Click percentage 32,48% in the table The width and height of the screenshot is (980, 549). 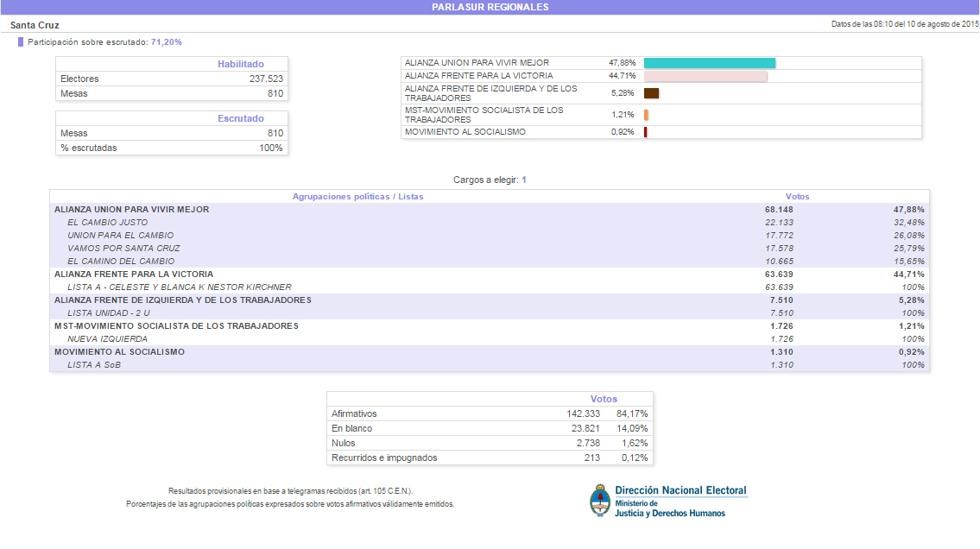(908, 223)
